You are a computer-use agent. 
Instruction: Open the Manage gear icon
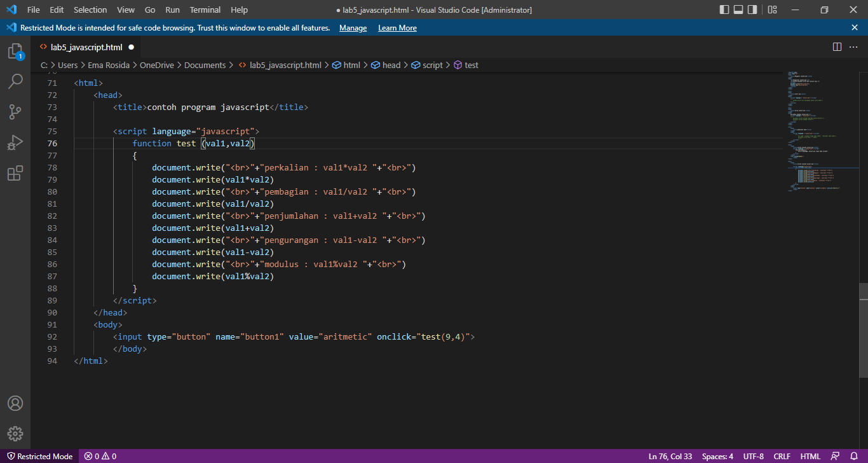(15, 434)
